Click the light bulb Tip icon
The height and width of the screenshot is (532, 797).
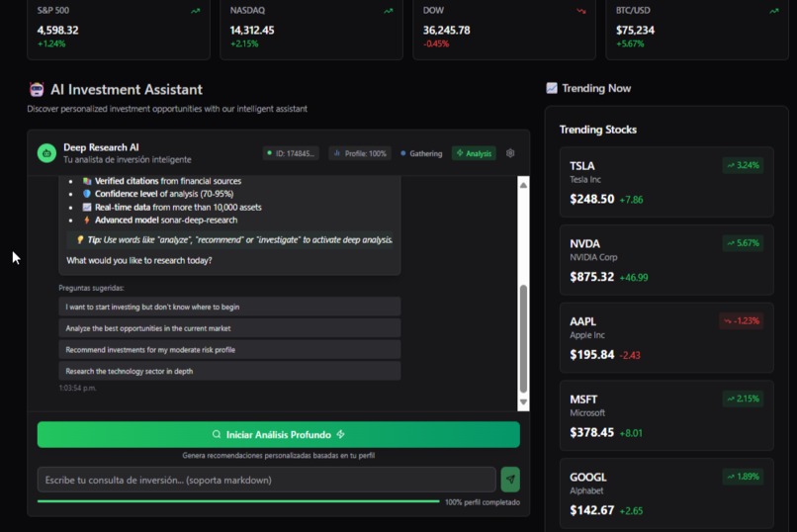coord(80,240)
